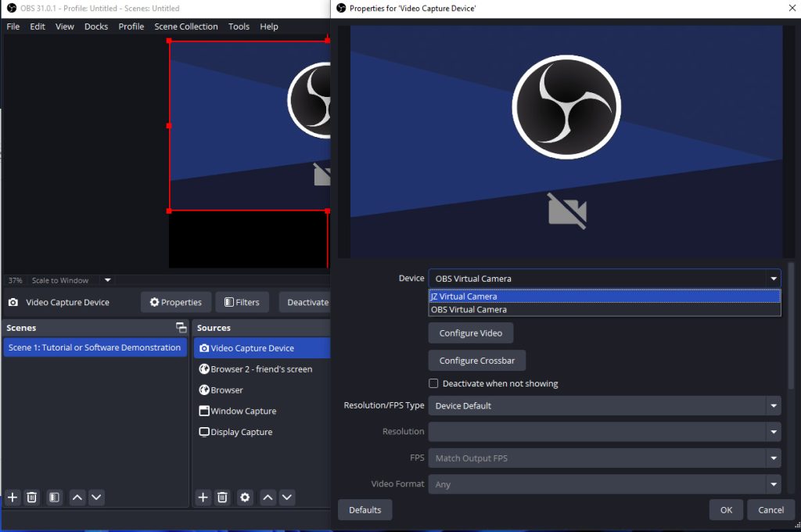Screen dimensions: 801x532
Task: Click globe icon of Browser 2 source
Action: point(204,369)
